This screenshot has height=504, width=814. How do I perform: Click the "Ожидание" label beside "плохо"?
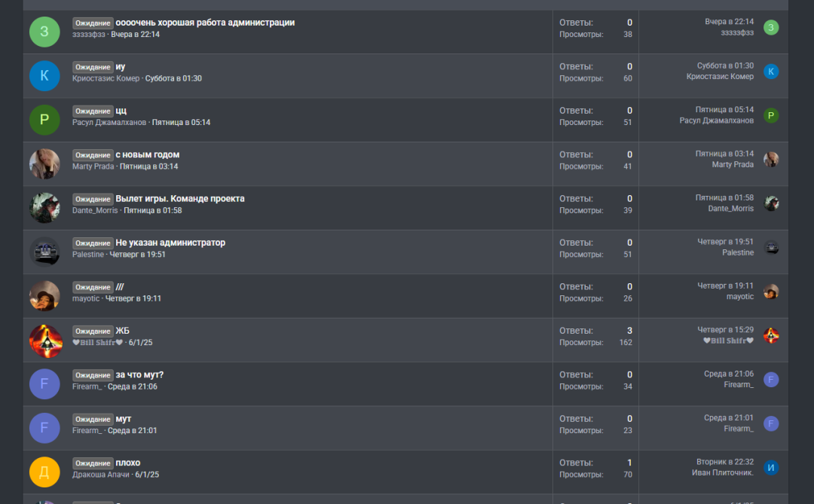(x=93, y=463)
